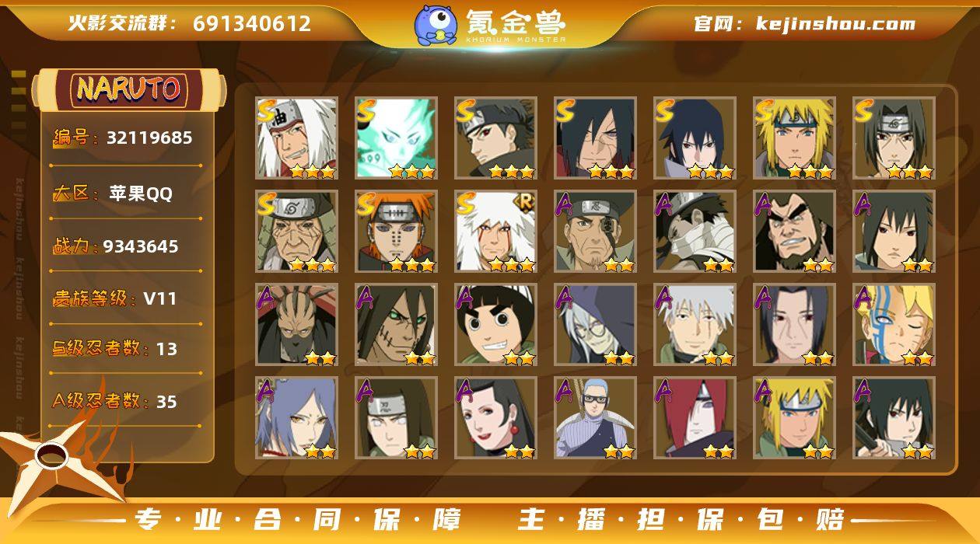
Task: Select hooded Kabuto with glasses
Action: pos(595,325)
